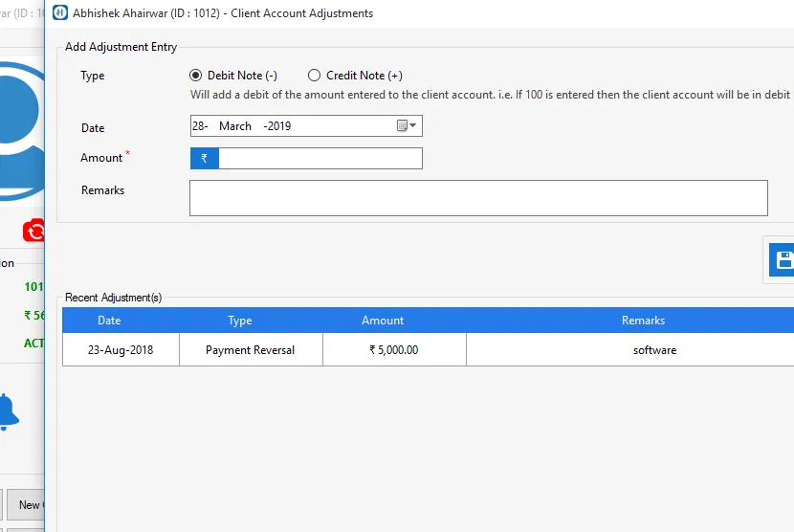
Task: Click the red refresh sync icon
Action: (x=34, y=231)
